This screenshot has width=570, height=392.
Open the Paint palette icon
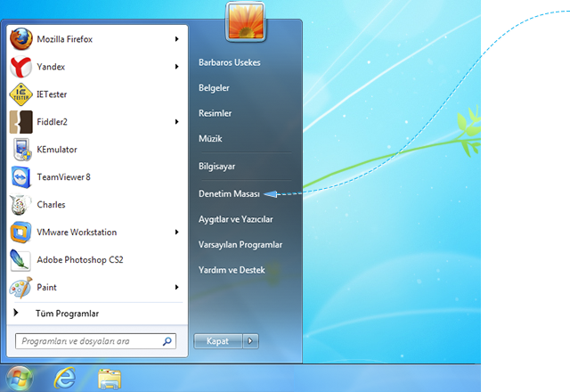21,287
